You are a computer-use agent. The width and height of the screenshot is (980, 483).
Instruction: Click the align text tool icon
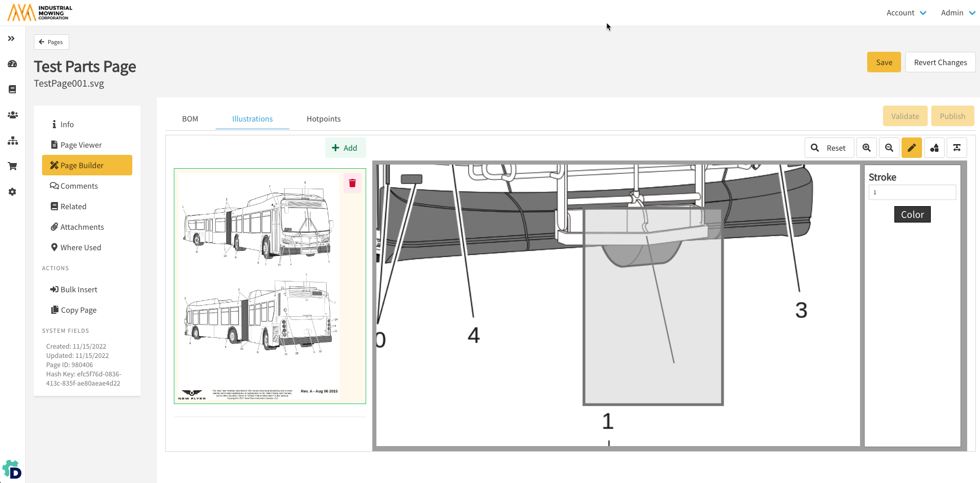(956, 148)
